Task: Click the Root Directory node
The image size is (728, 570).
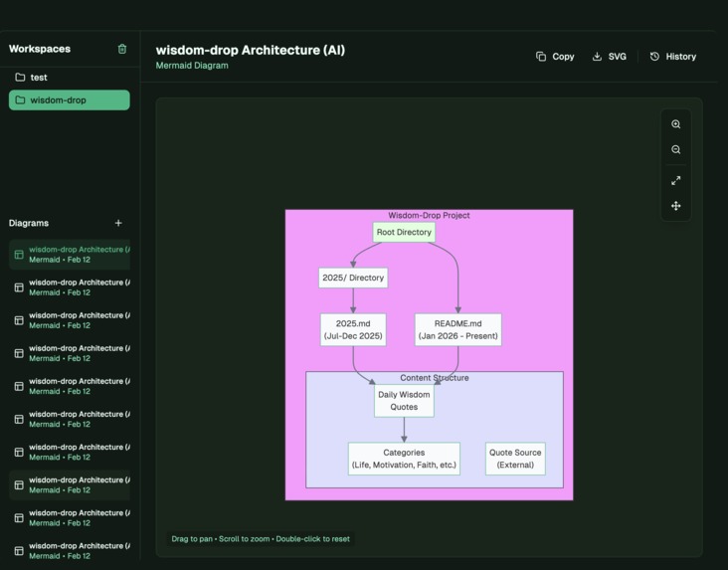Action: click(404, 232)
